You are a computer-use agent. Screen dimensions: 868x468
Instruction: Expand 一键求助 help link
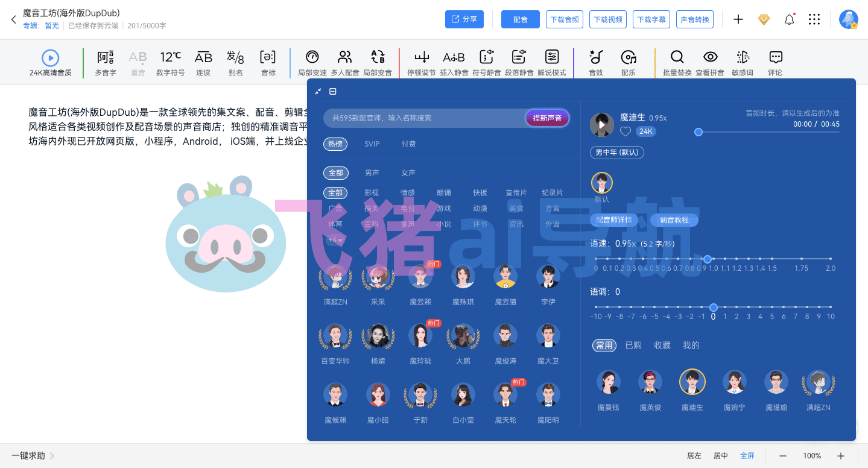(x=33, y=456)
